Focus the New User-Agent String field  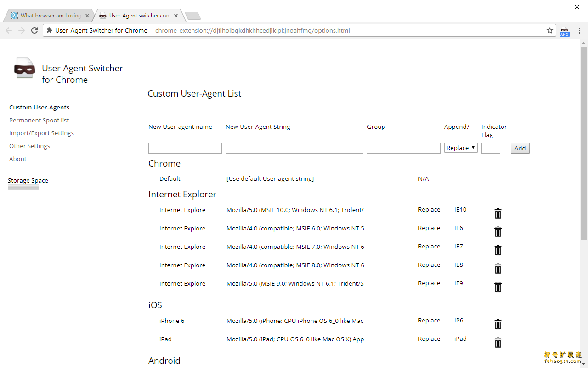tap(294, 148)
